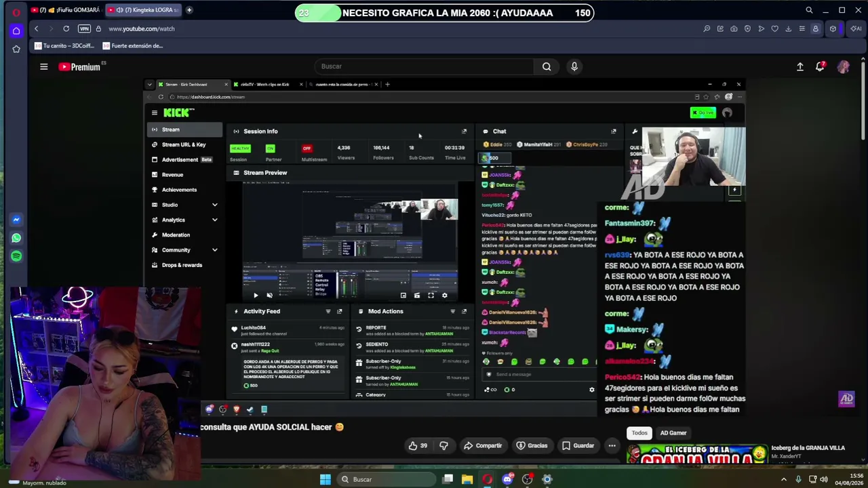This screenshot has height=488, width=868.
Task: Pop out the Session Info panel
Action: pos(464,131)
